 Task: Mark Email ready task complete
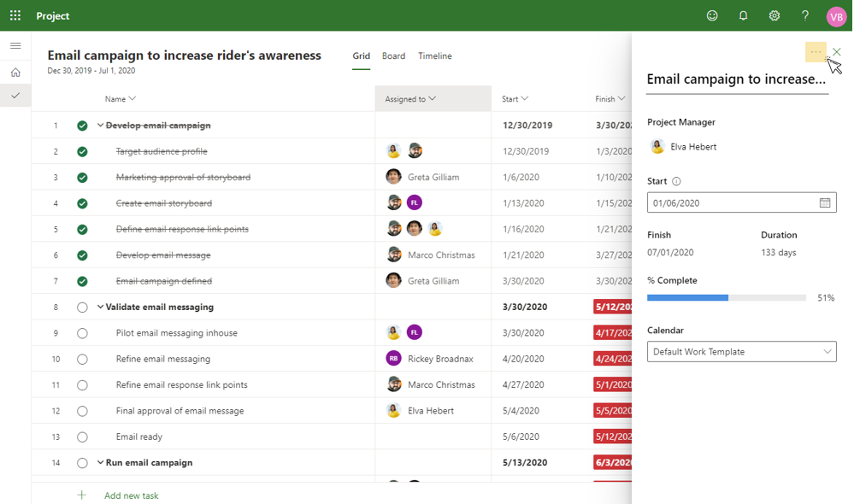click(x=82, y=437)
